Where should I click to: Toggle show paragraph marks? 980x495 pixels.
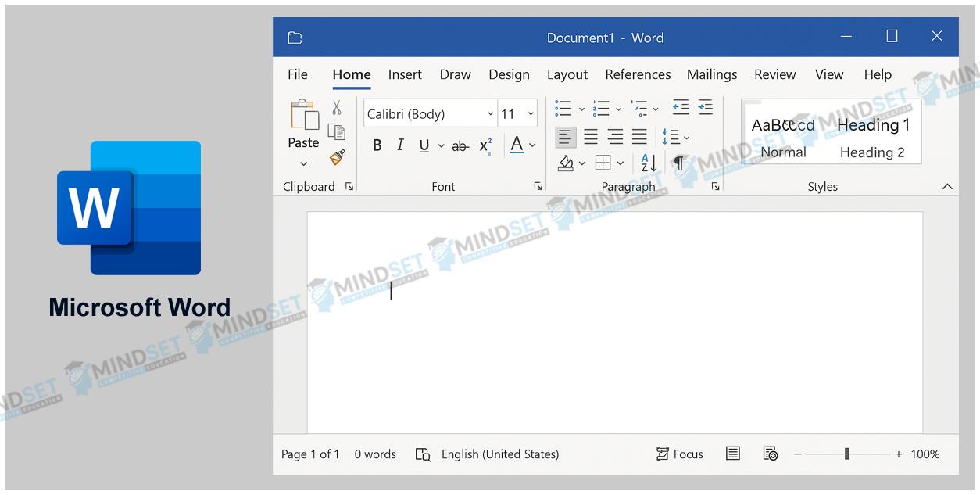[678, 163]
